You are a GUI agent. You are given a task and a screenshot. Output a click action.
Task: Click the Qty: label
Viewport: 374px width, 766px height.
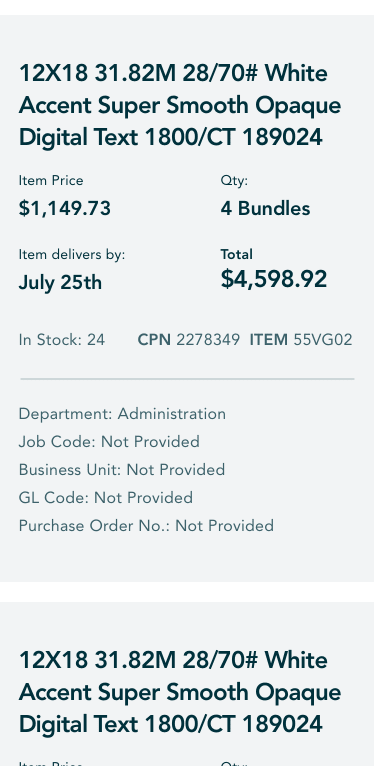tap(234, 180)
